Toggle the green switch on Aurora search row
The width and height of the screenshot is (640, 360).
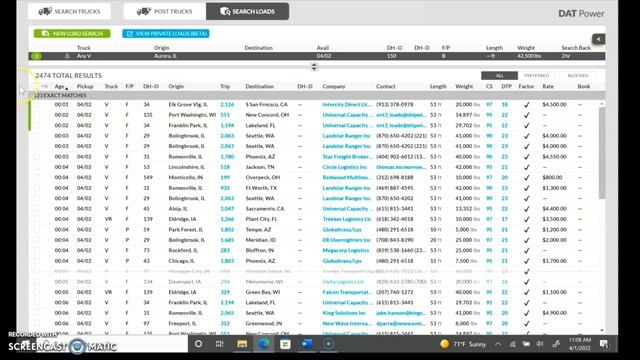point(37,56)
